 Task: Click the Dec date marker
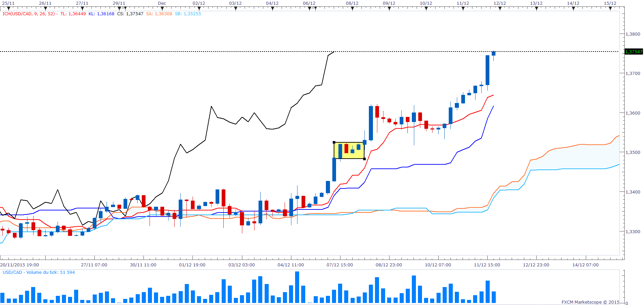pyautogui.click(x=162, y=3)
